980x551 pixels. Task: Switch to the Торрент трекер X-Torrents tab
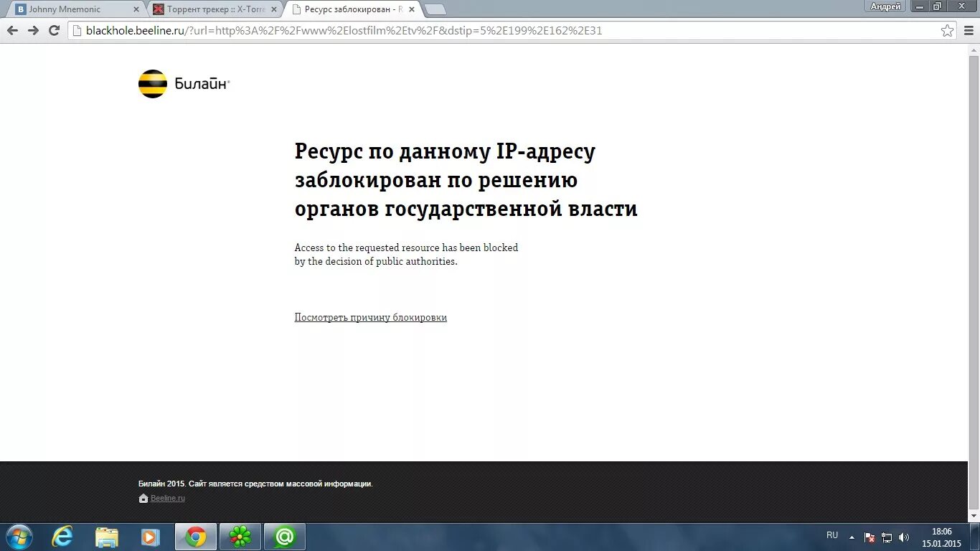click(x=215, y=9)
